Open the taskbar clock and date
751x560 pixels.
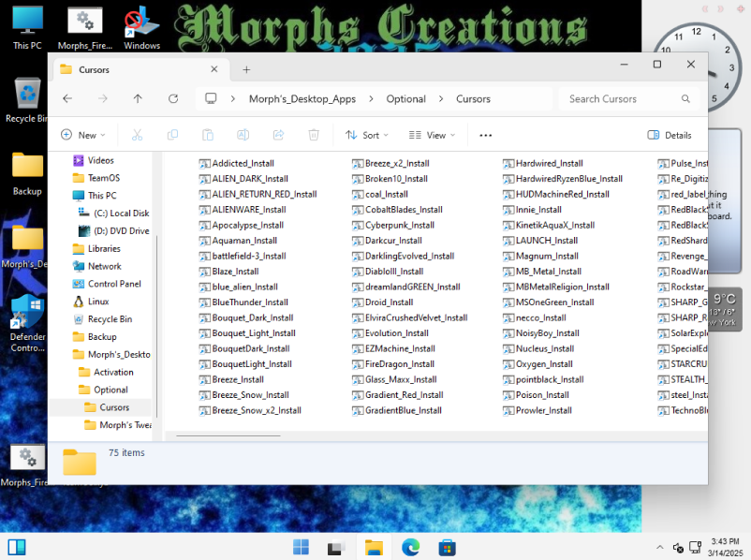point(725,547)
